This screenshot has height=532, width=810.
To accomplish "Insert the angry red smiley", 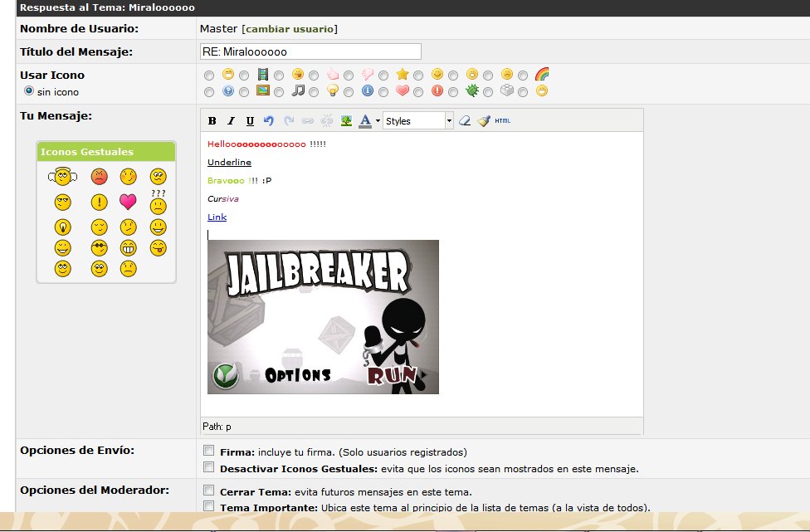I will pos(100,177).
